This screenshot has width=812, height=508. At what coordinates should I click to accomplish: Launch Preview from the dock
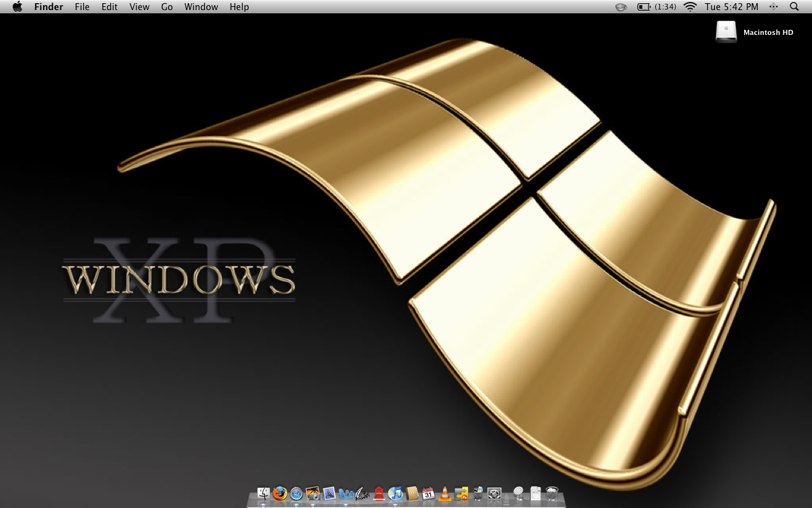click(x=329, y=493)
